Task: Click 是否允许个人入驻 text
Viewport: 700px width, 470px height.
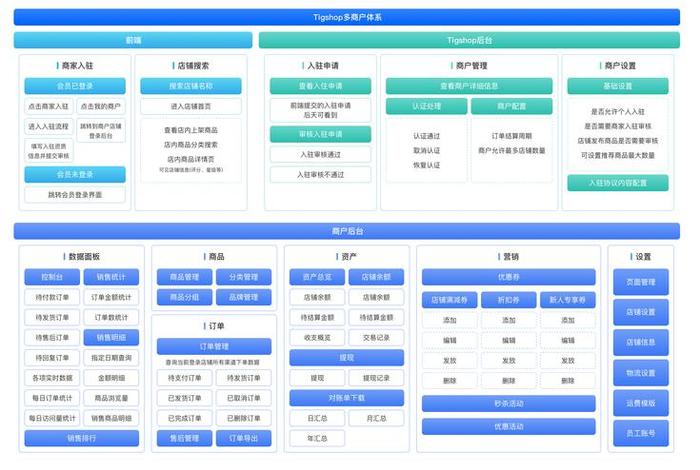Action: (x=618, y=112)
